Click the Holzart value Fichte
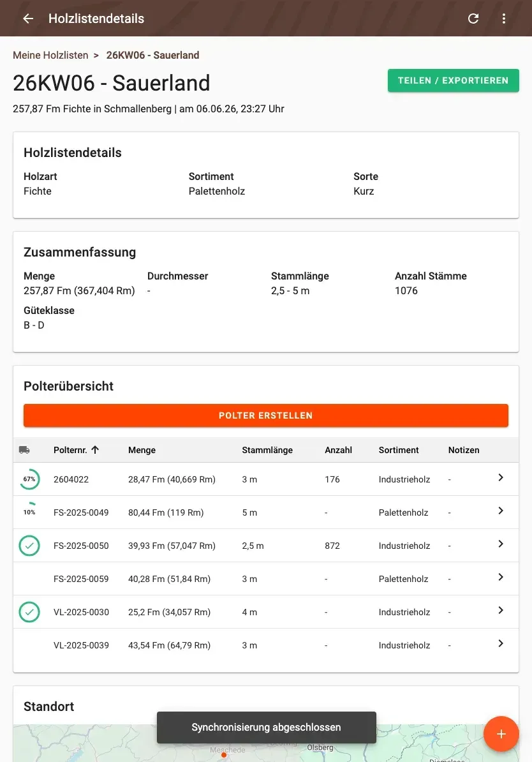Image resolution: width=532 pixels, height=762 pixels. [38, 191]
